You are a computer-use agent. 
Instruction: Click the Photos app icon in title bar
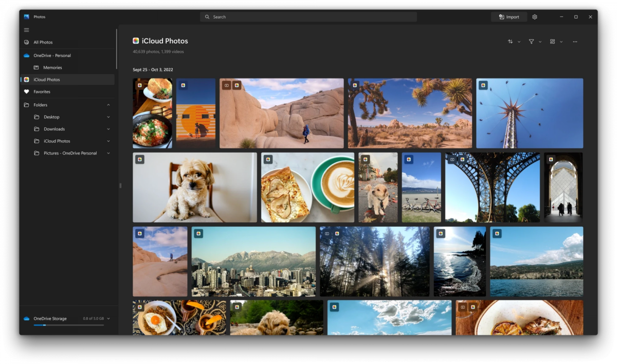pos(26,17)
